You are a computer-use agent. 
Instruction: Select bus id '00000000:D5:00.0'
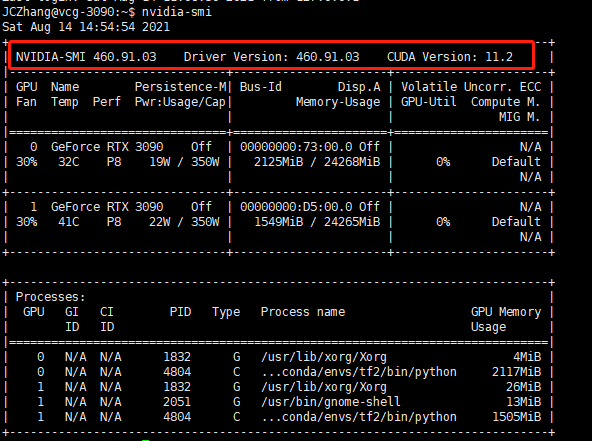pyautogui.click(x=296, y=207)
